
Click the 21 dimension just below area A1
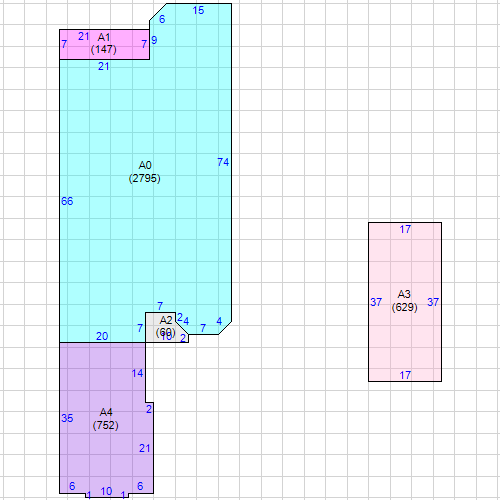point(104,67)
